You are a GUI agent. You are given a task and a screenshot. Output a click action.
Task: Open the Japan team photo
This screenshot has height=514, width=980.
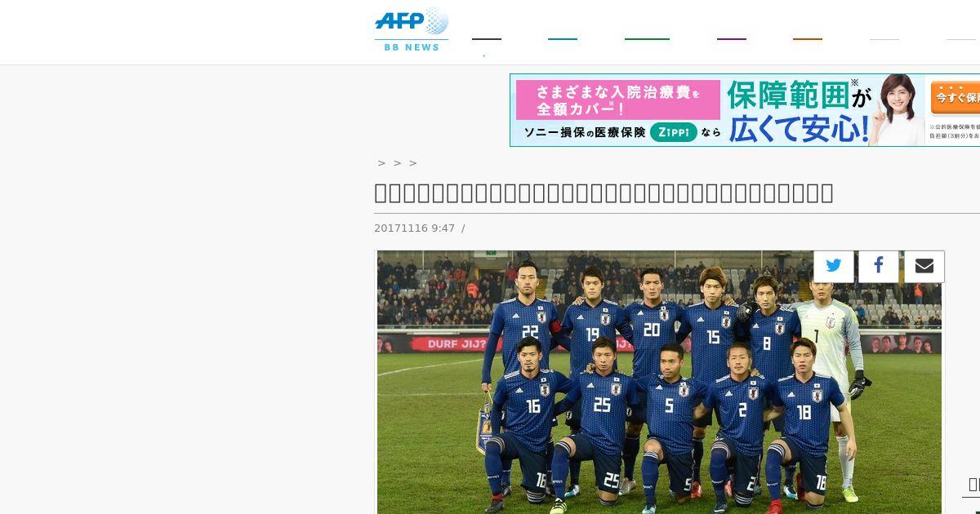pyautogui.click(x=659, y=382)
